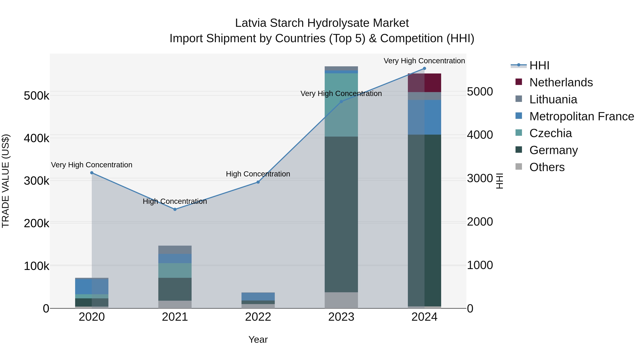Toggle the Netherlands legend entry
Image resolution: width=644 pixels, height=362 pixels.
554,82
